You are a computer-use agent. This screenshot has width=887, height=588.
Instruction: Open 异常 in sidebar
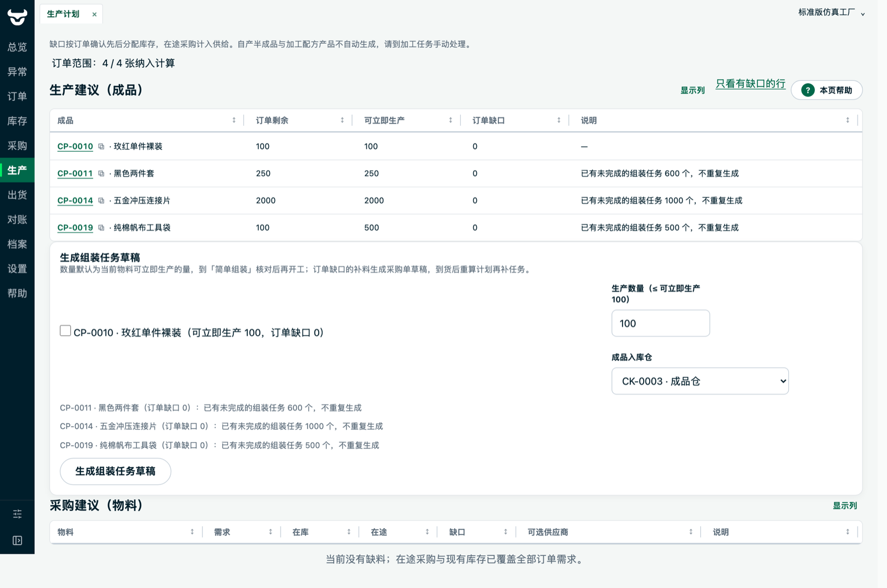17,71
